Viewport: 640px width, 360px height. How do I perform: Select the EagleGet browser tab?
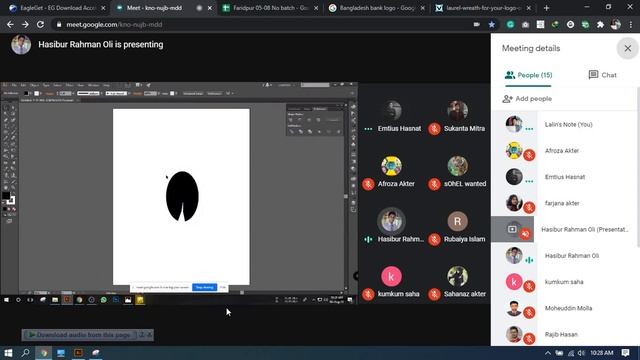(x=57, y=8)
